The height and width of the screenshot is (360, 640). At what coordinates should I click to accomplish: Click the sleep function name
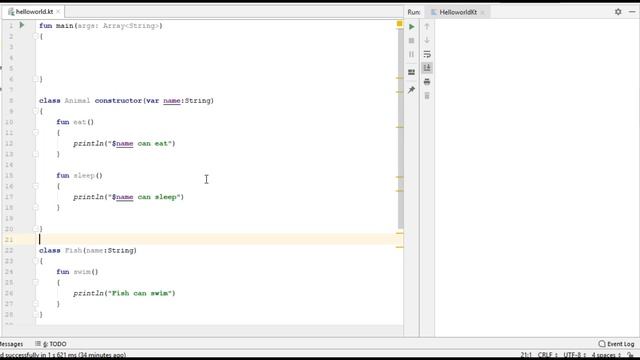(84, 176)
